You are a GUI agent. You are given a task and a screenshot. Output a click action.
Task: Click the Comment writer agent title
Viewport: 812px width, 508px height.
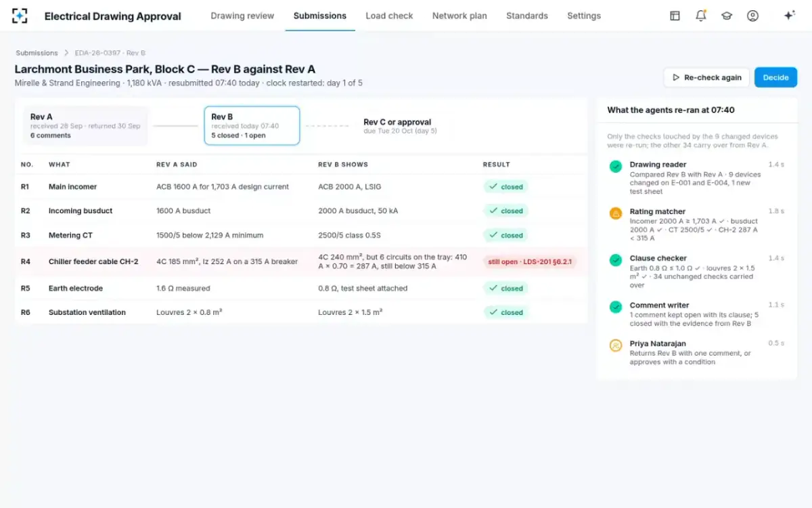pyautogui.click(x=660, y=305)
